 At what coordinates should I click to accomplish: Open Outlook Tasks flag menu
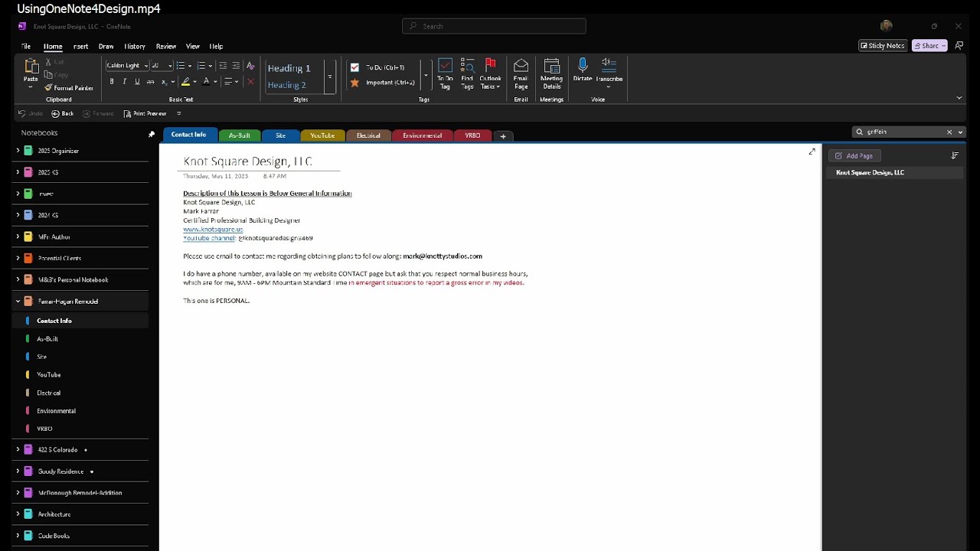point(490,74)
